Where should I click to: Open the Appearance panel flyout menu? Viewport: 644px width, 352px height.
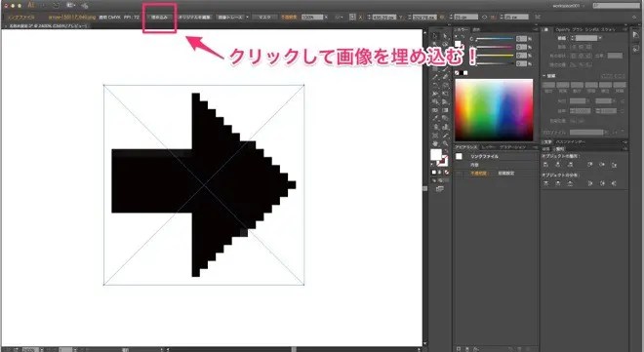pos(535,147)
